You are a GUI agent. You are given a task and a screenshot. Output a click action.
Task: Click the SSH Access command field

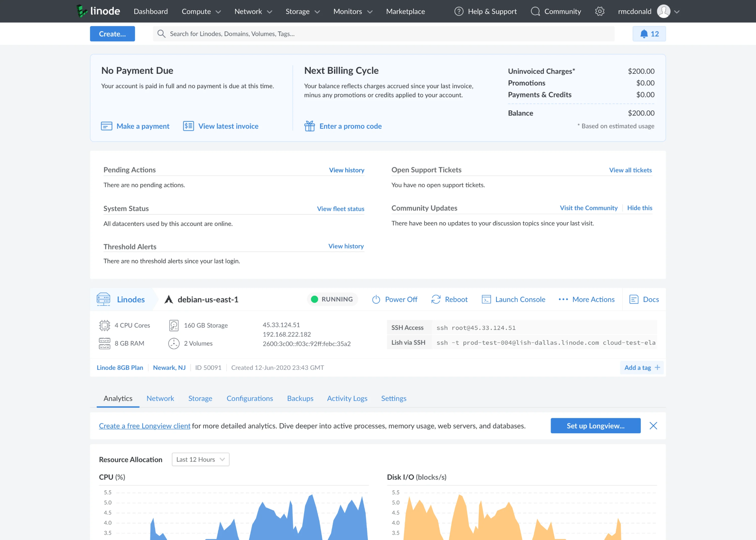tap(544, 328)
